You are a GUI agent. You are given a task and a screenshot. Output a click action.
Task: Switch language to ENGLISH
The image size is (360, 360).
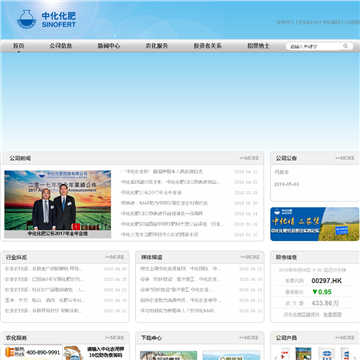(x=308, y=22)
